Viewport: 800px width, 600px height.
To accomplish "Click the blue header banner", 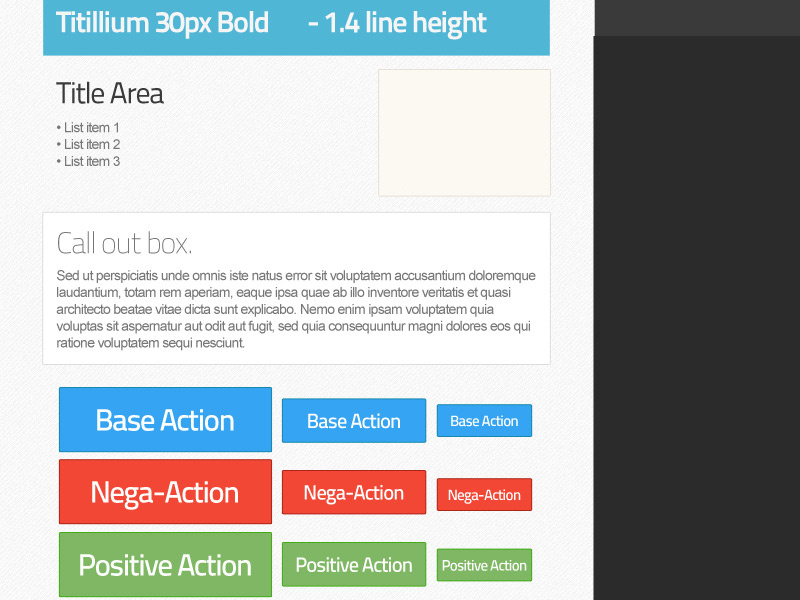I will (296, 27).
